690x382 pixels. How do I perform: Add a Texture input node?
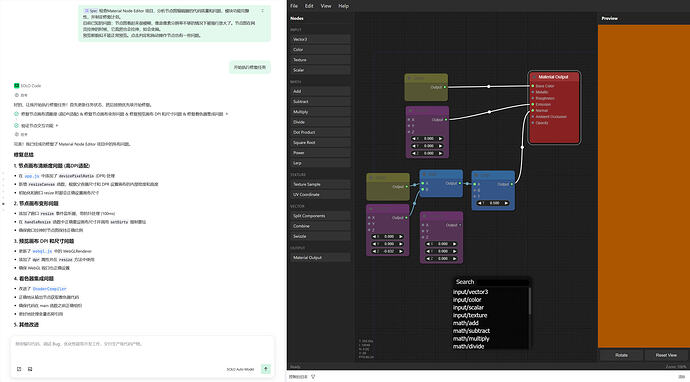coord(320,59)
